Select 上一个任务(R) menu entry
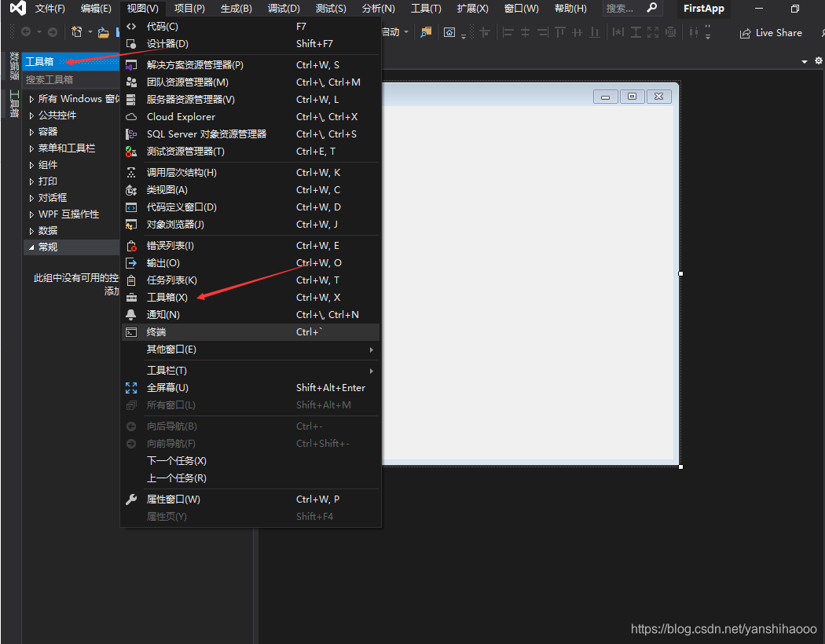The image size is (825, 644). 251,478
